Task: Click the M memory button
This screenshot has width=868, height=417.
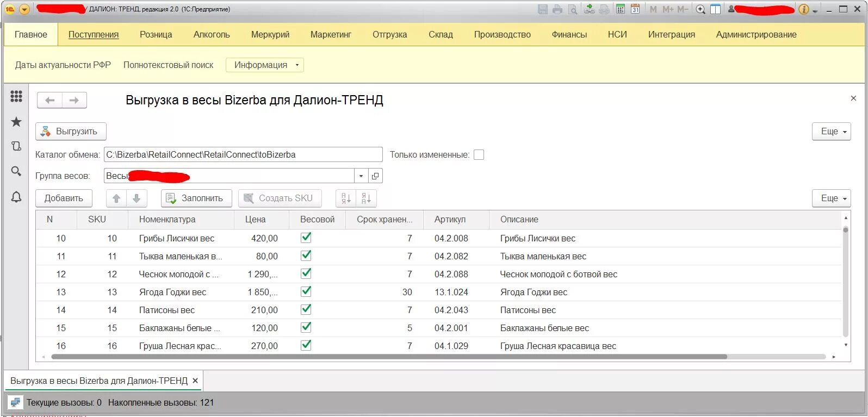Action: point(653,9)
